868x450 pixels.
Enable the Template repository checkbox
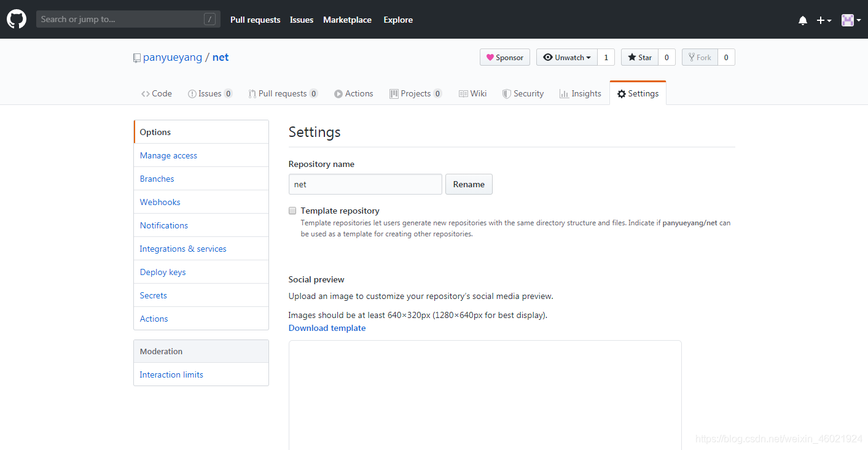pyautogui.click(x=292, y=211)
